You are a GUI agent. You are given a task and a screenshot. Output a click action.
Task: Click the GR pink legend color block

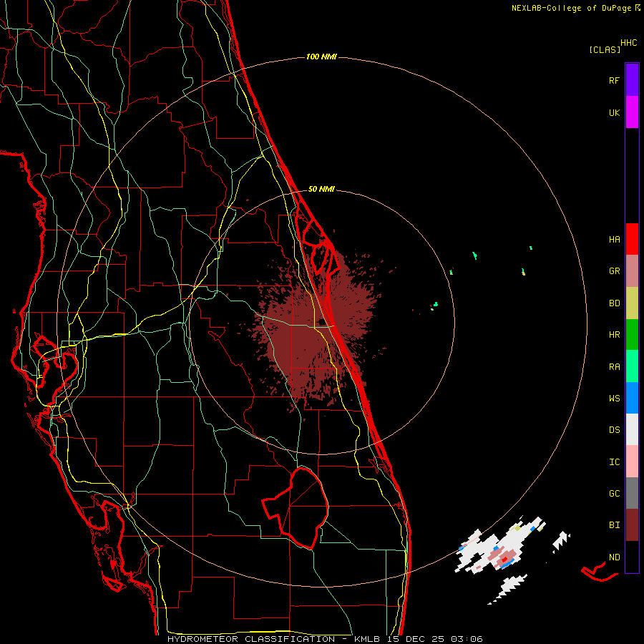(632, 271)
